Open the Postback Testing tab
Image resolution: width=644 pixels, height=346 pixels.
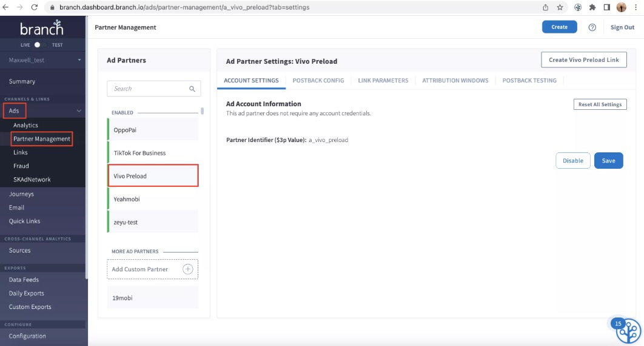tap(529, 81)
